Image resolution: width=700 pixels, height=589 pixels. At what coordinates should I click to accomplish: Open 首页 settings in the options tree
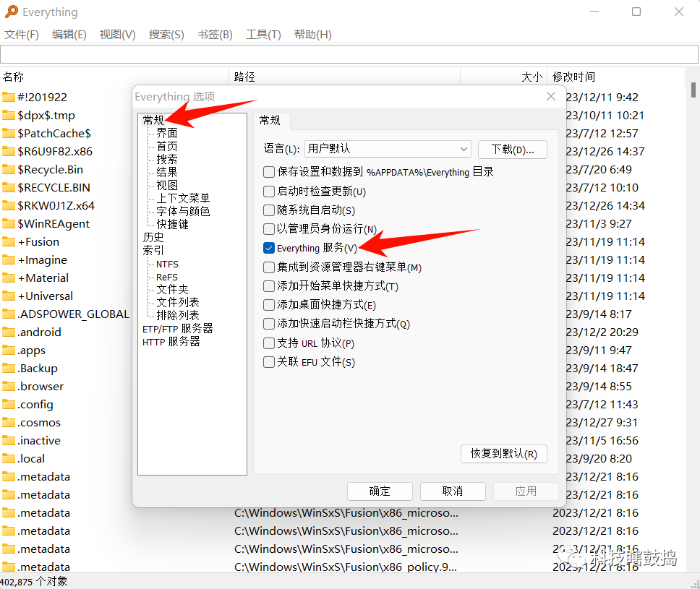tap(167, 146)
